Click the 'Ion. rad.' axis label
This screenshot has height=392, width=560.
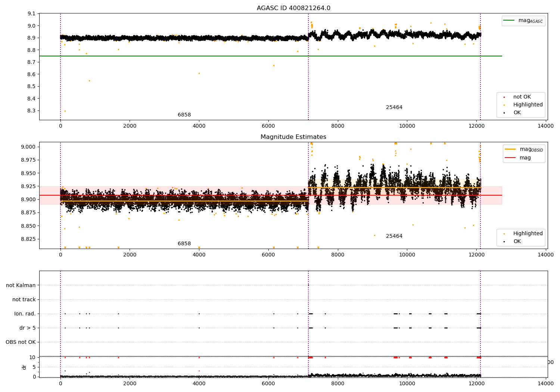tap(25, 314)
